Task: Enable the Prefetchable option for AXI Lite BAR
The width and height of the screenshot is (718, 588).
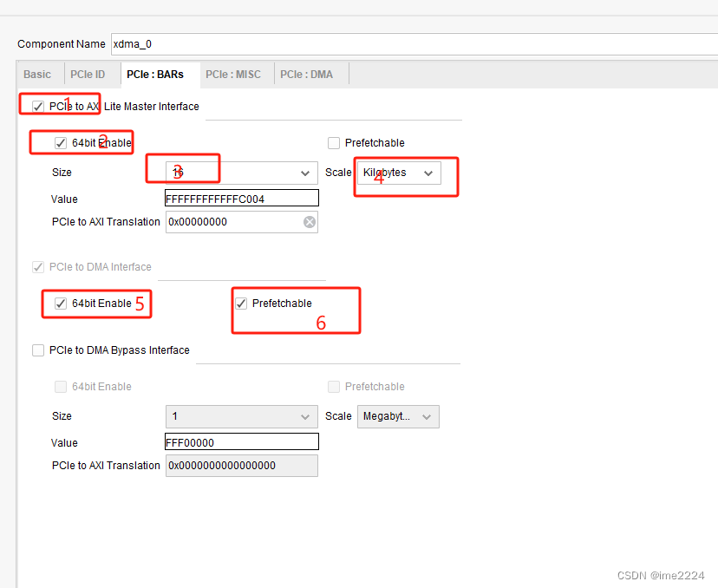Action: pyautogui.click(x=333, y=142)
